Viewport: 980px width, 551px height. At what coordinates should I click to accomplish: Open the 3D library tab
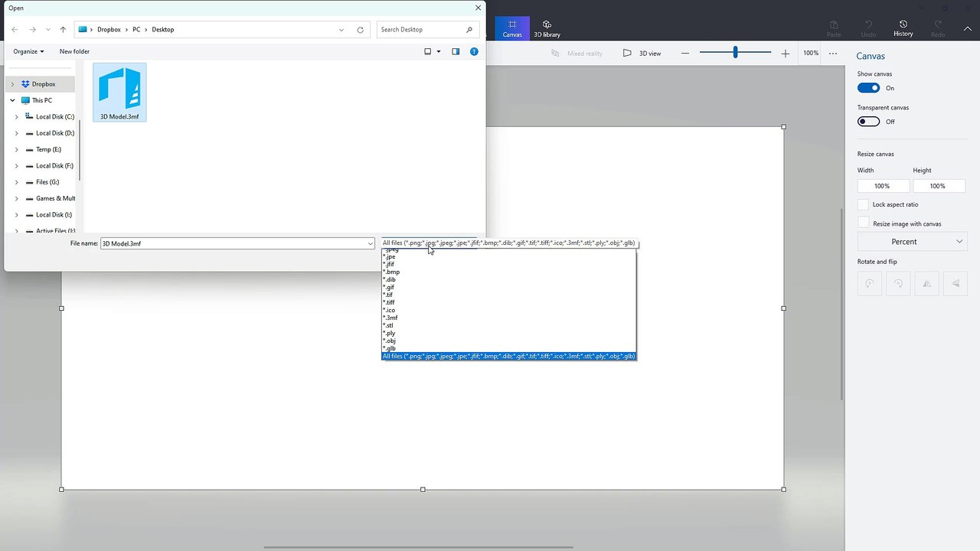[547, 28]
